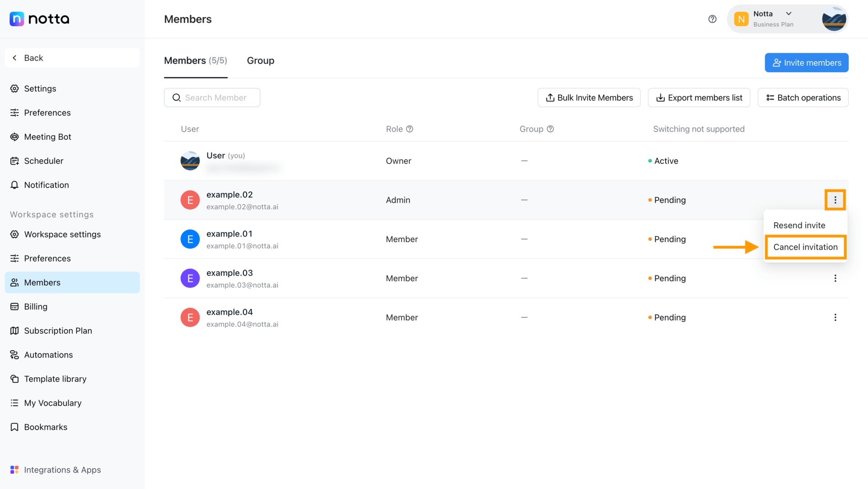The height and width of the screenshot is (489, 868).
Task: Click Export members list button
Action: pos(699,98)
